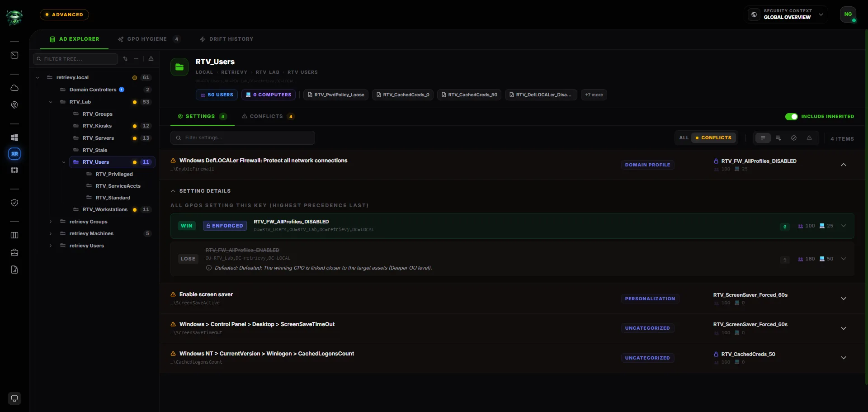Expand retrievy Users tree node
This screenshot has width=868, height=412.
[51, 246]
